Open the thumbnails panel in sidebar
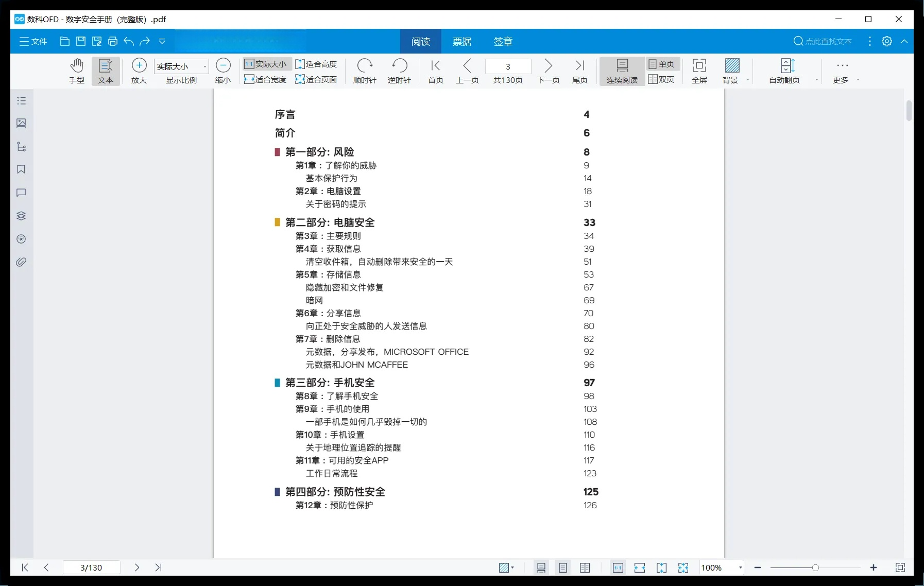 (21, 124)
